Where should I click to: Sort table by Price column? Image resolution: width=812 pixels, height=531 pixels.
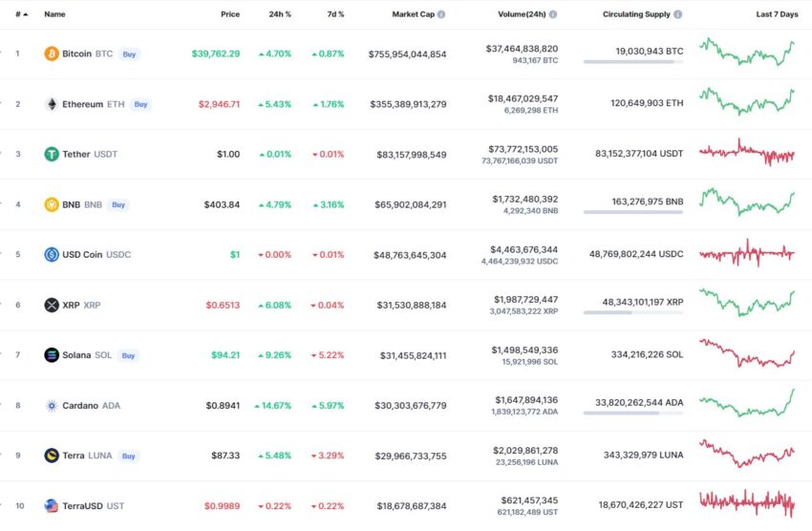230,14
